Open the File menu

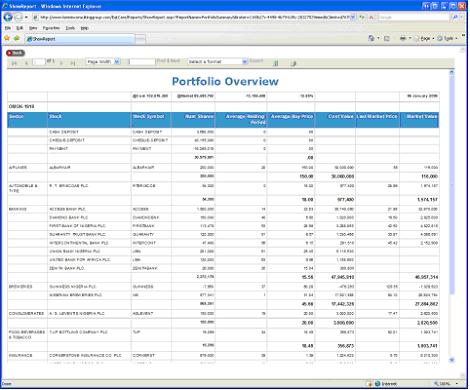(8, 28)
